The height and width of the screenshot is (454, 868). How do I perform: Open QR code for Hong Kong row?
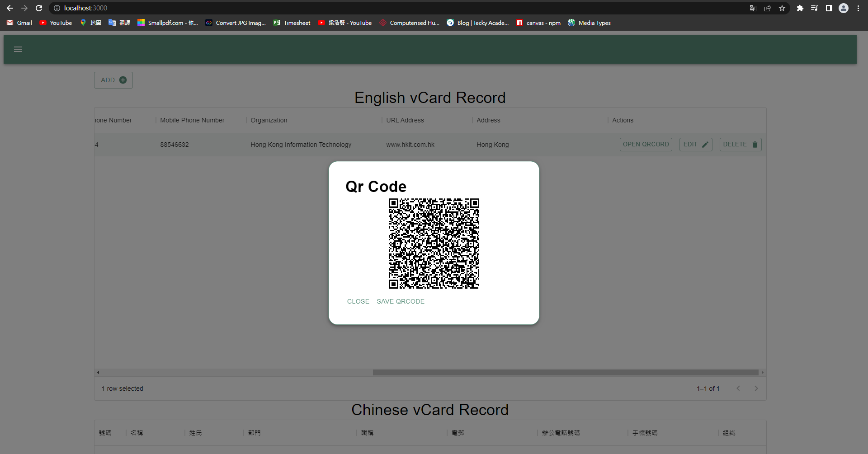click(646, 145)
